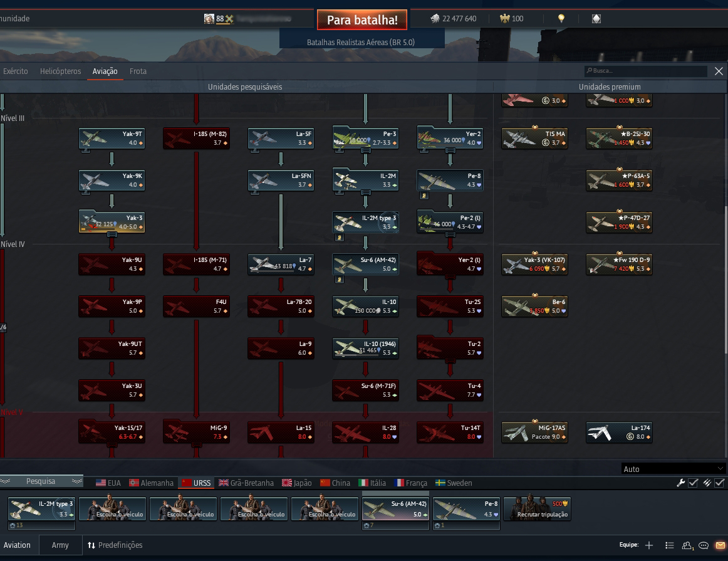This screenshot has width=728, height=561.
Task: Toggle auto-repair wrench checkbox
Action: [x=693, y=483]
